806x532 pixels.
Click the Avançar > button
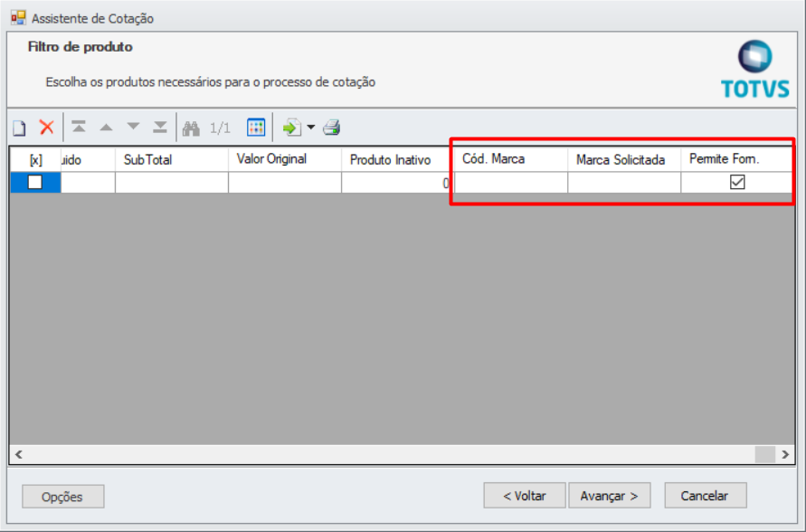click(x=610, y=496)
